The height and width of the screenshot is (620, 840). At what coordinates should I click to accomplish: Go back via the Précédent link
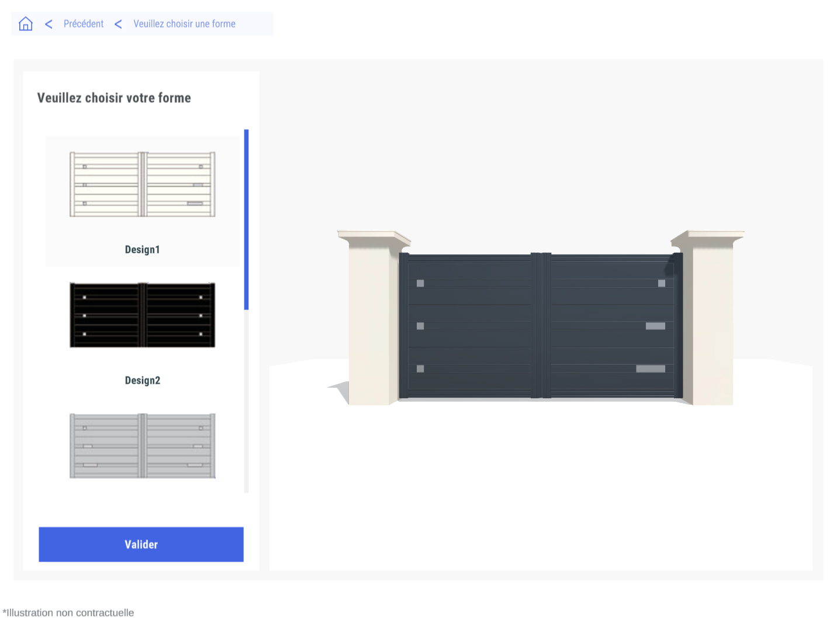pyautogui.click(x=83, y=24)
